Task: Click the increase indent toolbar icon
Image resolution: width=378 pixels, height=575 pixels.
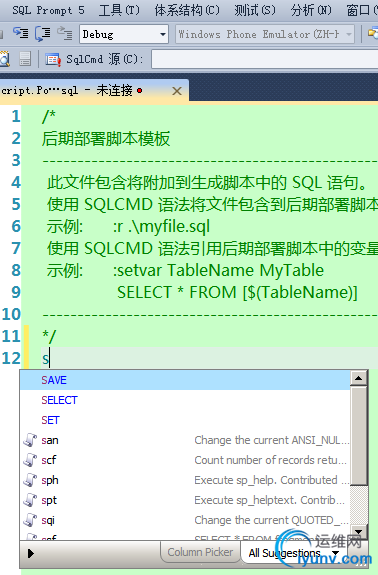Action: [21, 34]
